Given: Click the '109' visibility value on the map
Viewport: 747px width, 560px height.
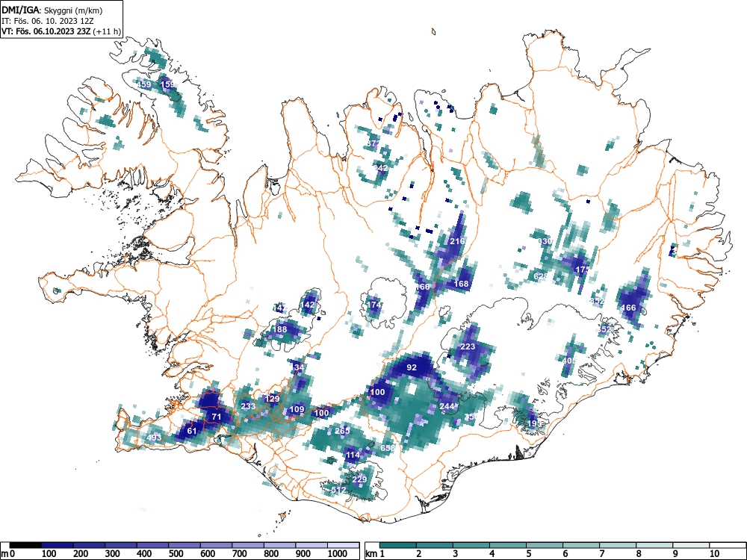Looking at the screenshot, I should click(297, 409).
